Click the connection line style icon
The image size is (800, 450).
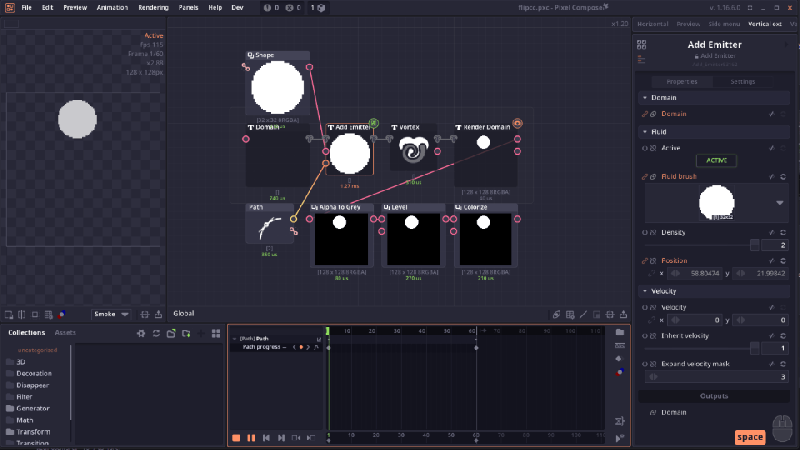(x=583, y=314)
